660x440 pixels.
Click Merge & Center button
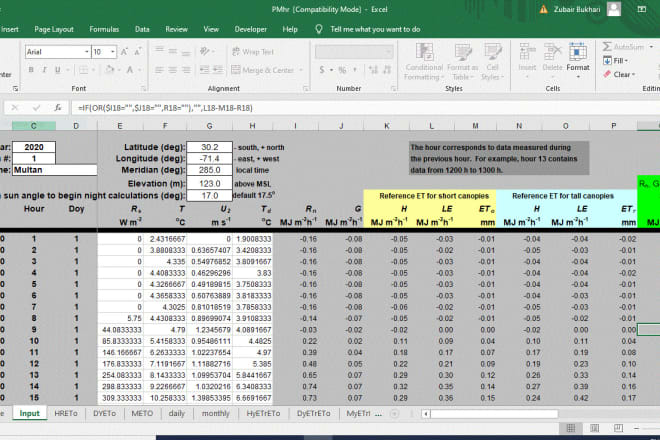pos(263,70)
